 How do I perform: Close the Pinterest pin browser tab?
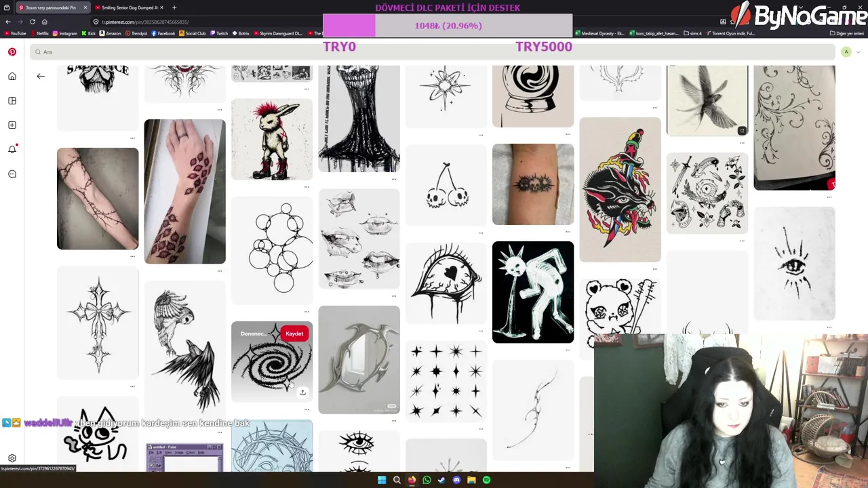click(85, 7)
